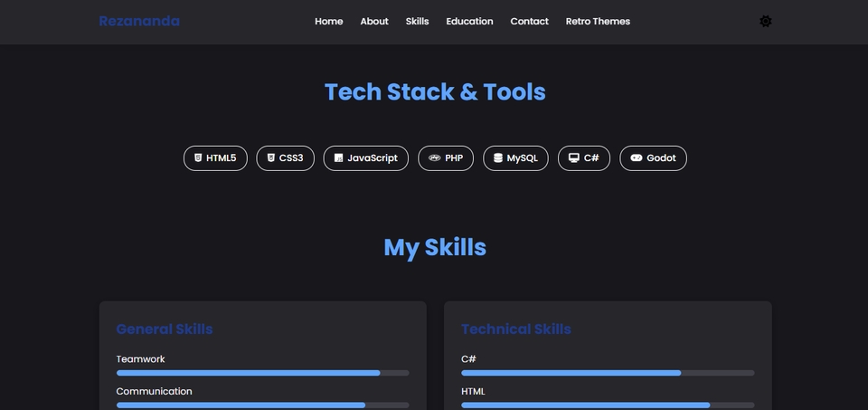Click the C# skill progress bar
Viewport: 868px width, 410px height.
[x=608, y=373]
